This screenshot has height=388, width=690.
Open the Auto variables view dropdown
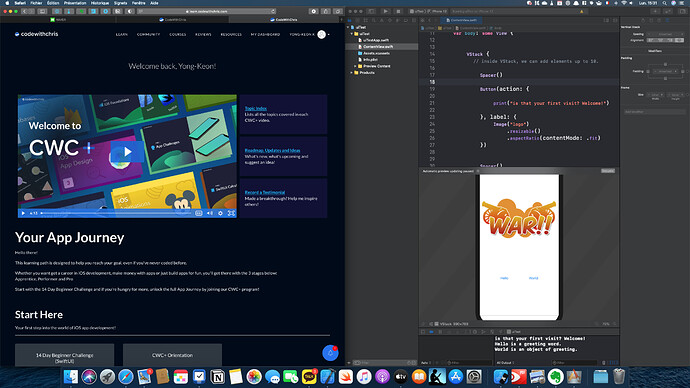(x=426, y=363)
